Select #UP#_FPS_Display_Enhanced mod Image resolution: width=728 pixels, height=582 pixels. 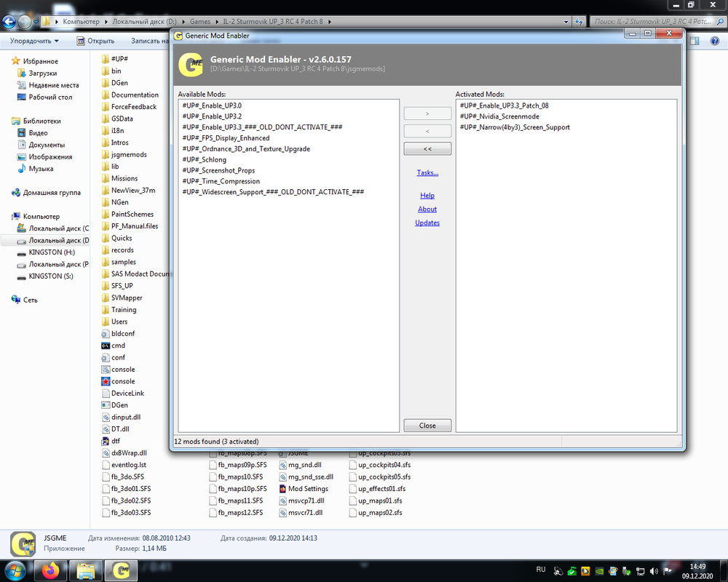point(226,137)
